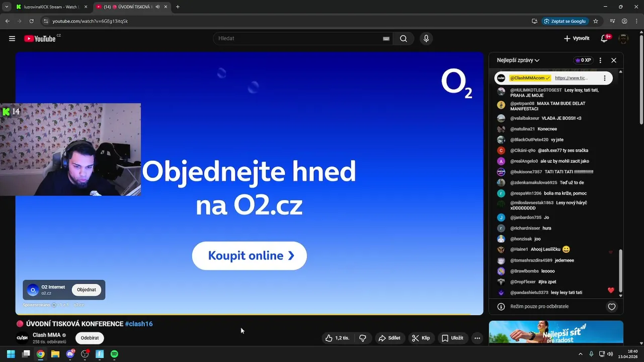Subscribe via the Odebírat button
The width and height of the screenshot is (644, 362).
point(90,338)
